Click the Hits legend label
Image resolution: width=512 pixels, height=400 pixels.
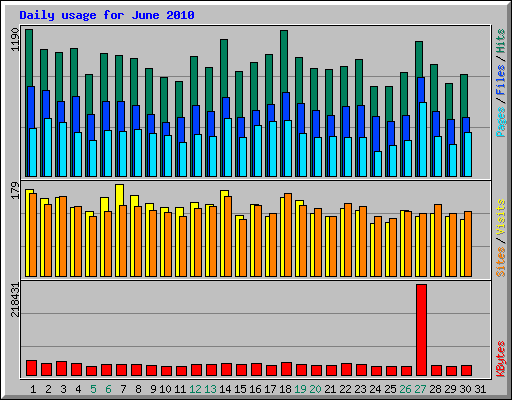pos(501,41)
